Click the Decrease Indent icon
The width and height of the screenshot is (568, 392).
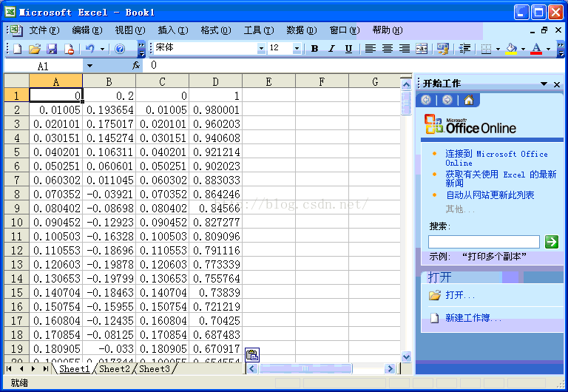coord(464,49)
